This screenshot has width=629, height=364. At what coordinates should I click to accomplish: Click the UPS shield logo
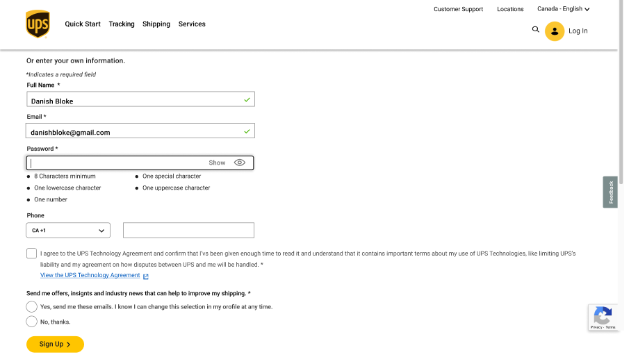(x=38, y=24)
